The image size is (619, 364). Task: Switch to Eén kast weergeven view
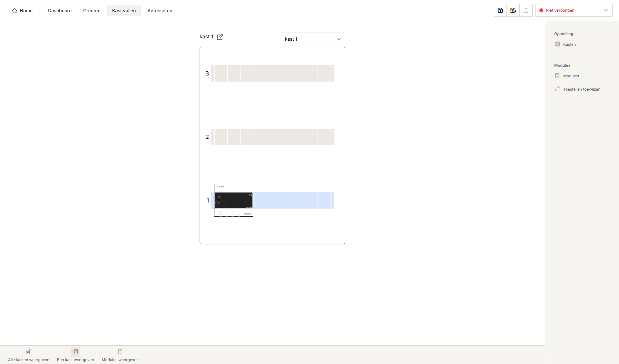(75, 355)
